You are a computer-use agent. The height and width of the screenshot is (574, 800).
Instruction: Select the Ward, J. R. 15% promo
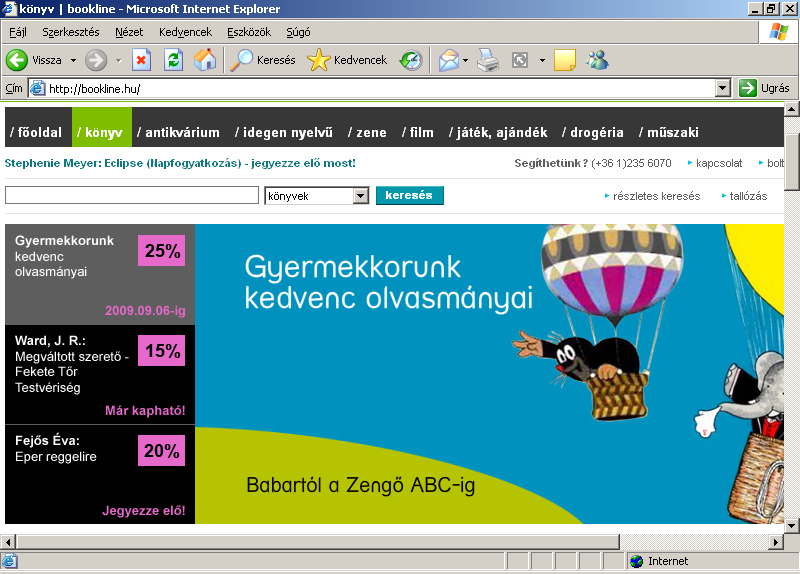pyautogui.click(x=100, y=375)
